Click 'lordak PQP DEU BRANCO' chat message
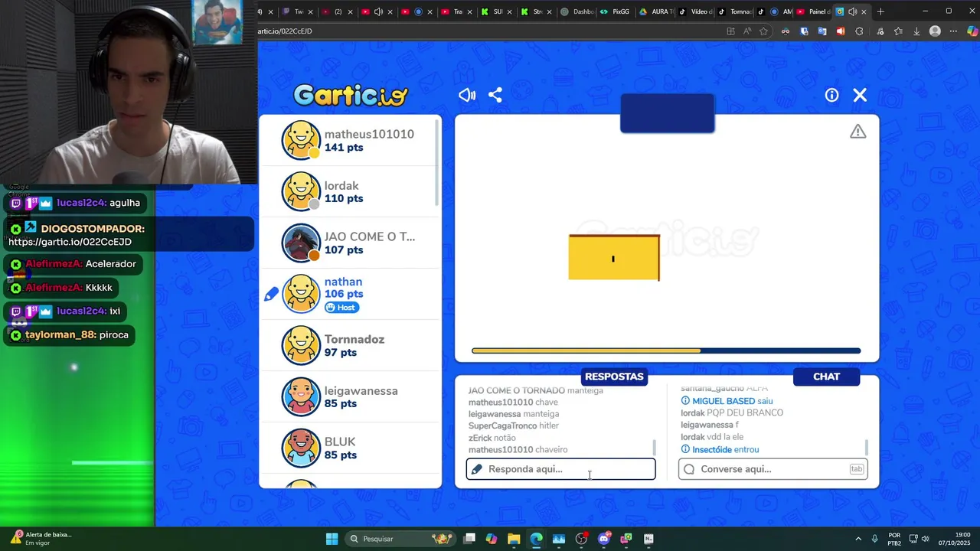Viewport: 980px width, 551px height. coord(732,413)
